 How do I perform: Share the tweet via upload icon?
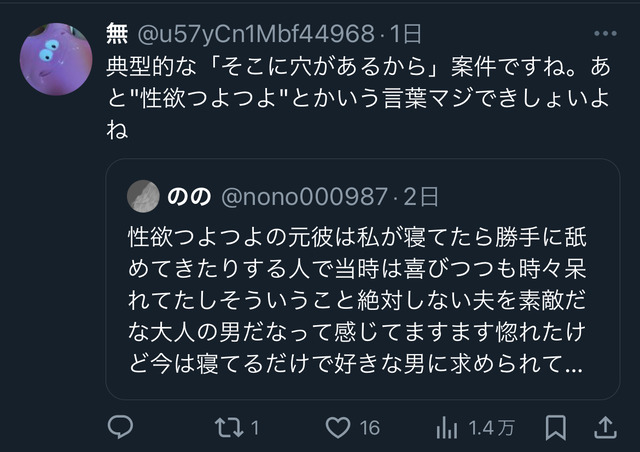coord(605,427)
